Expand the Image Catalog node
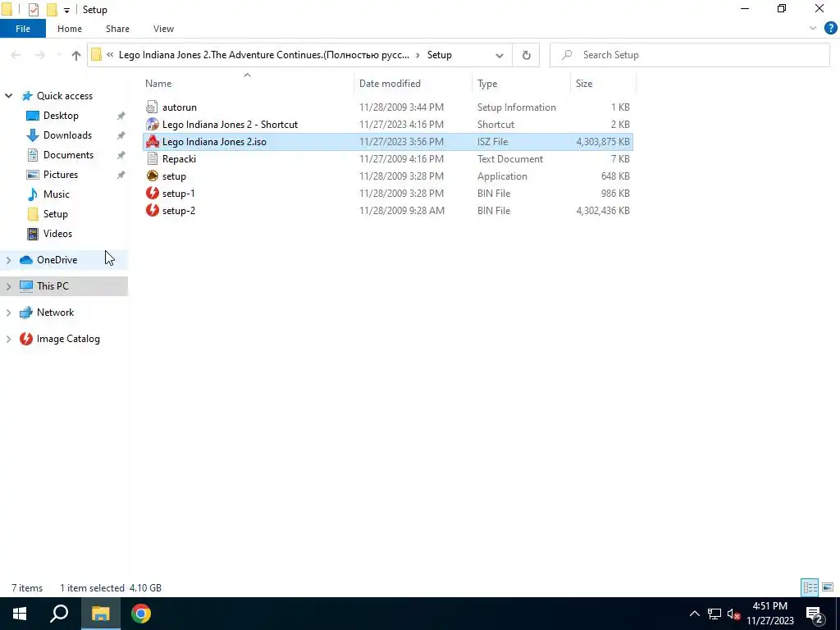The image size is (840, 630). pyautogui.click(x=8, y=339)
